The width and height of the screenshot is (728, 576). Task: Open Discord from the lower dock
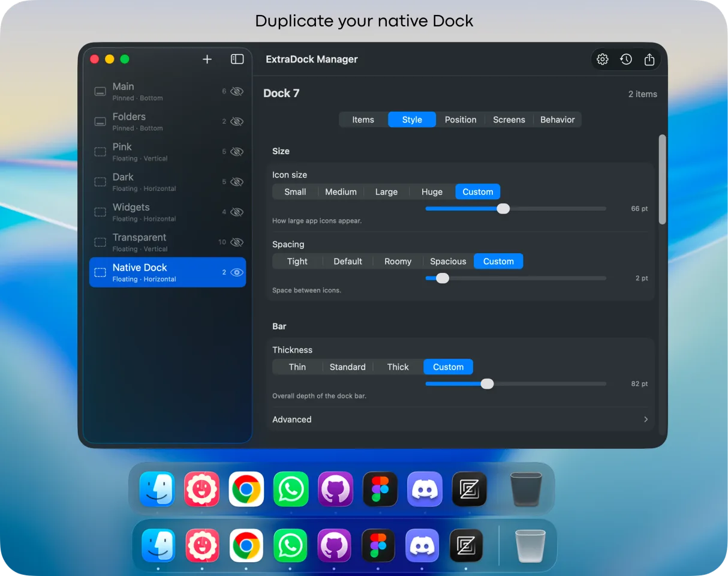tap(422, 545)
